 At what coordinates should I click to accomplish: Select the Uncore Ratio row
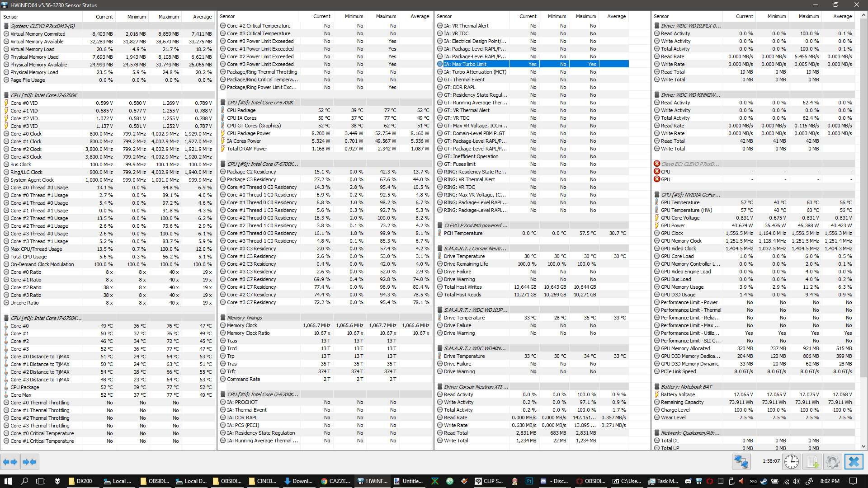pos(108,303)
